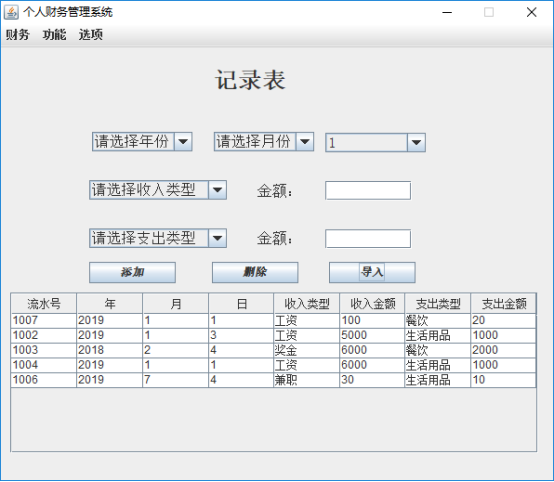Expand the 请选择支出类型 dropdown
Screen dimensions: 554x482
(158, 238)
